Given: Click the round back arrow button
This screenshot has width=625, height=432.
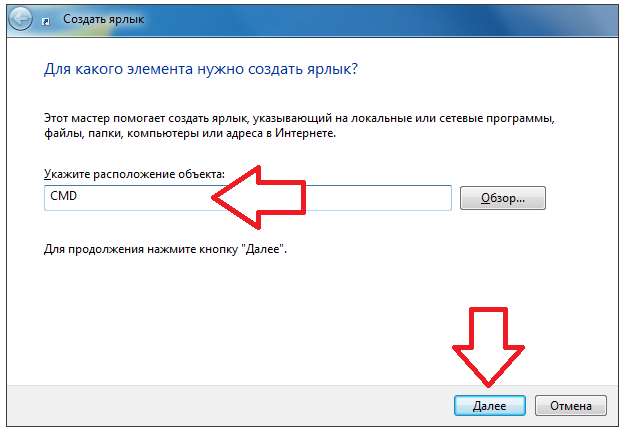Looking at the screenshot, I should (x=22, y=19).
